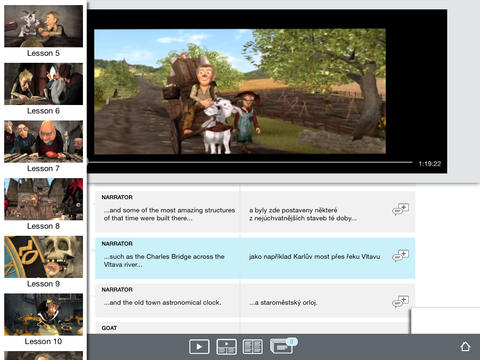Switch to two-column text-only view
480x360 pixels.
pyautogui.click(x=253, y=347)
